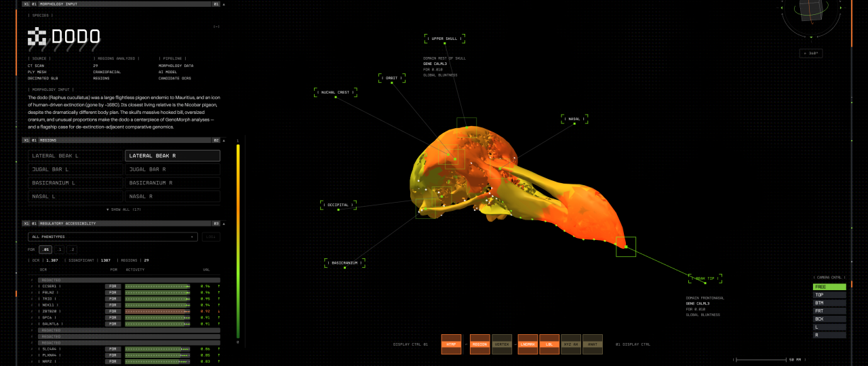Screen dimensions: 868x366
Task: Select the GPC6 OCR row
Action: [x=125, y=317]
